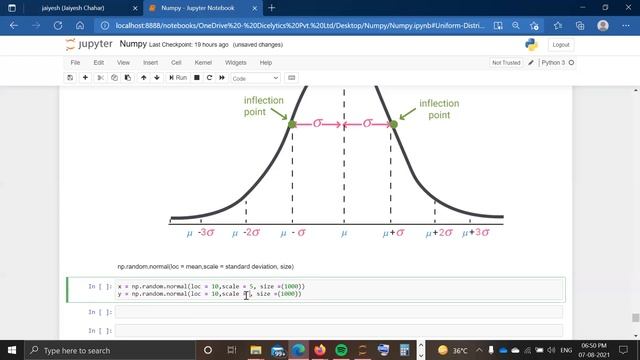Click the taskbar search box
Screen dimensions: 640x360
tap(110, 350)
